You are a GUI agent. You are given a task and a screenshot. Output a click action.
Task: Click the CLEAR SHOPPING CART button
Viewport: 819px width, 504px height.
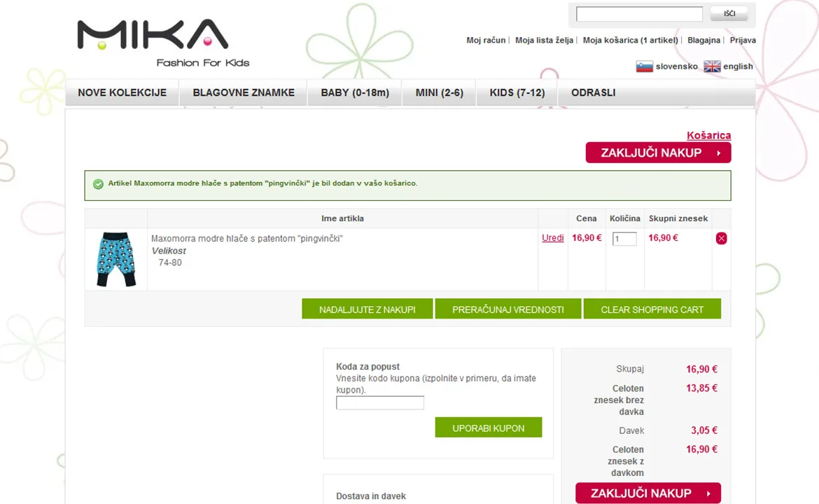(x=652, y=309)
